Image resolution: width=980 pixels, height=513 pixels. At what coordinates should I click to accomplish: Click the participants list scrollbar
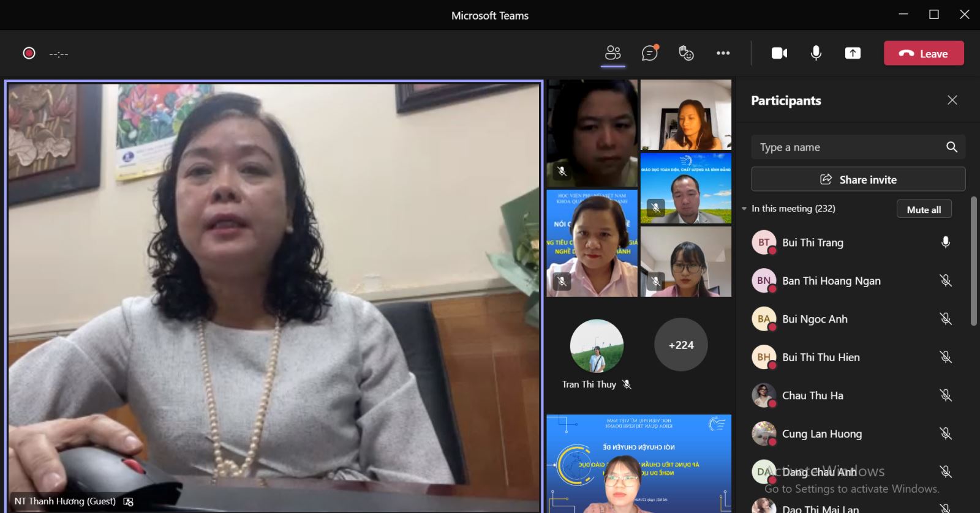tap(973, 261)
